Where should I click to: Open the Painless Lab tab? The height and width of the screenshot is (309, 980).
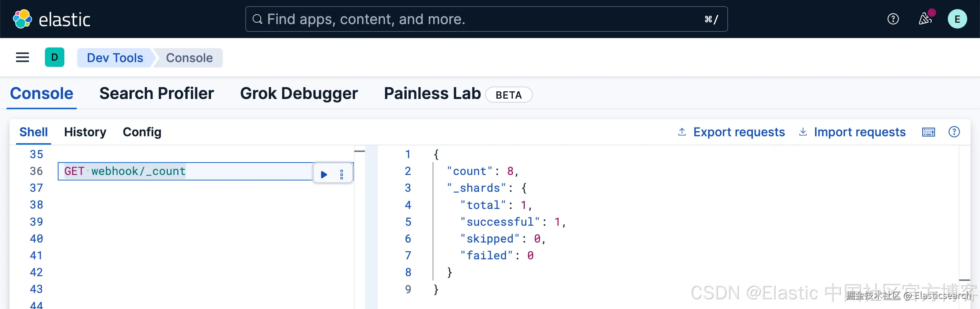432,94
